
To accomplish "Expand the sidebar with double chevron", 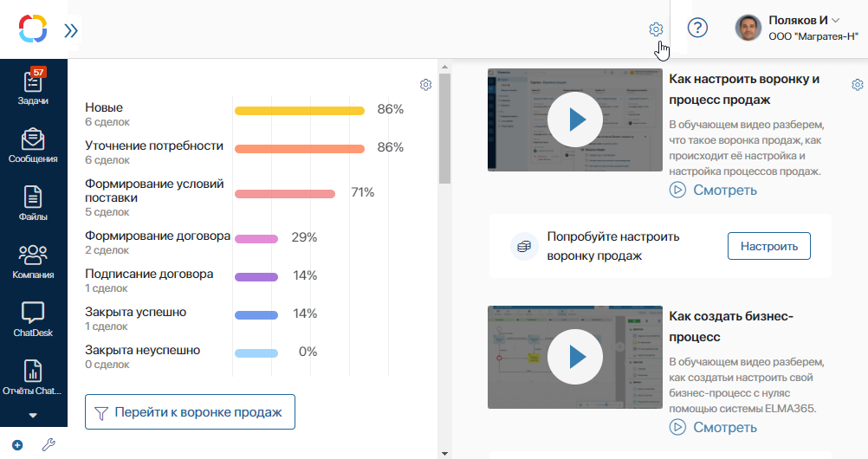I will tap(71, 30).
